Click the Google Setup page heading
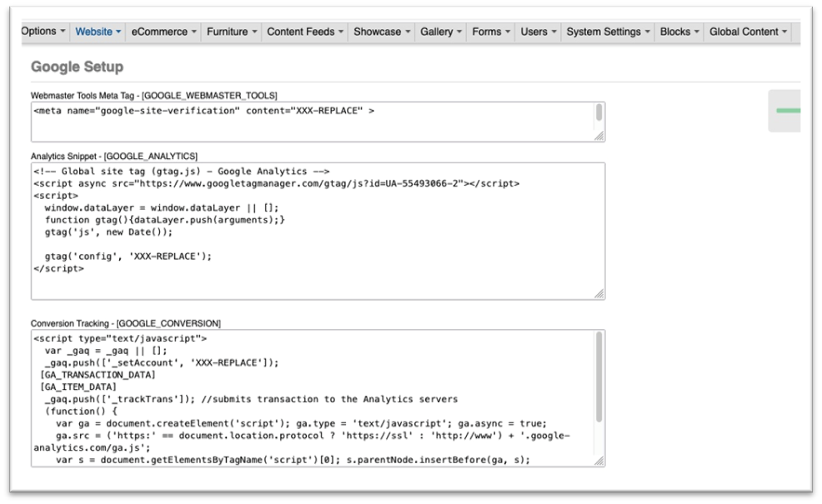 77,67
